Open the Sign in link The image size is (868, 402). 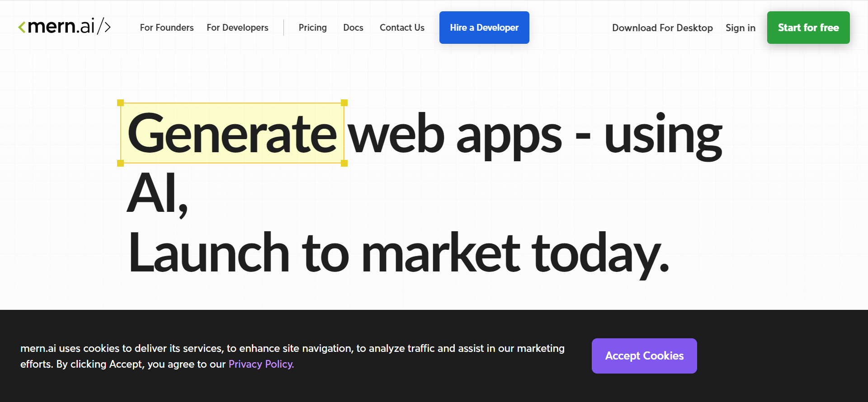click(x=740, y=28)
